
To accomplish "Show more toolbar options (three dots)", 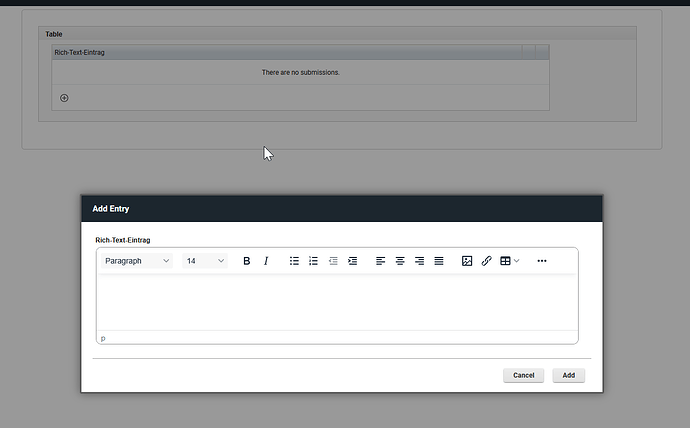I will coord(542,261).
